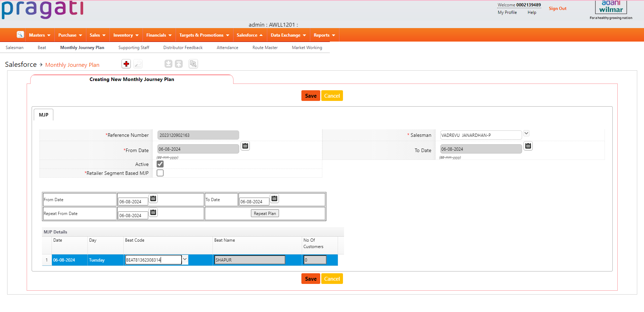Expand the Purchase menu
The width and height of the screenshot is (644, 312).
tap(70, 35)
